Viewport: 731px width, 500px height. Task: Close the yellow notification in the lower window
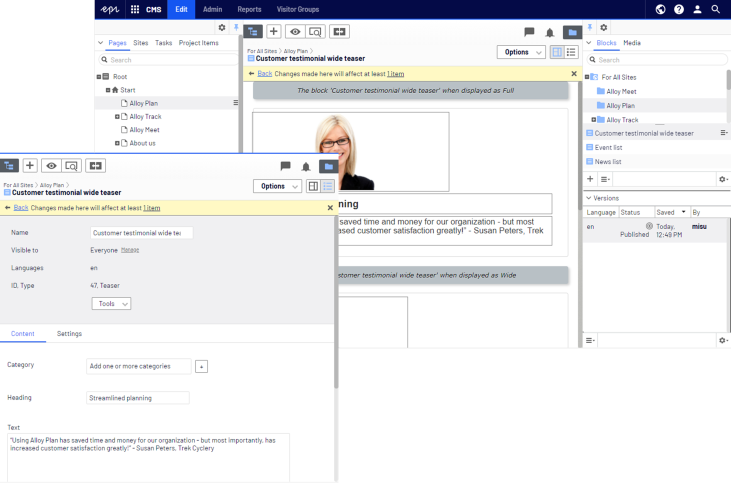click(330, 208)
